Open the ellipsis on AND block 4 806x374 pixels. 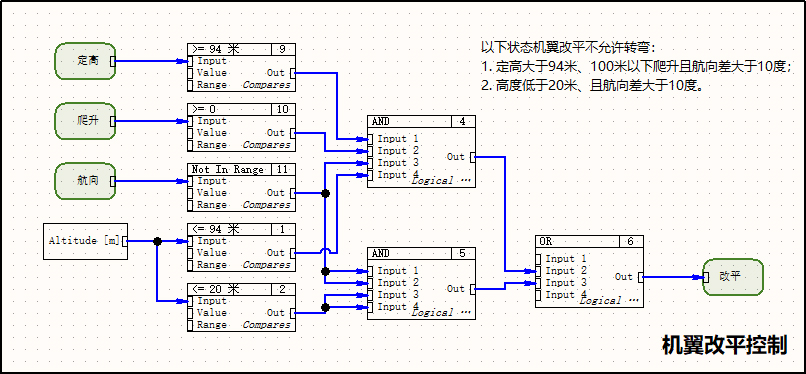click(466, 181)
